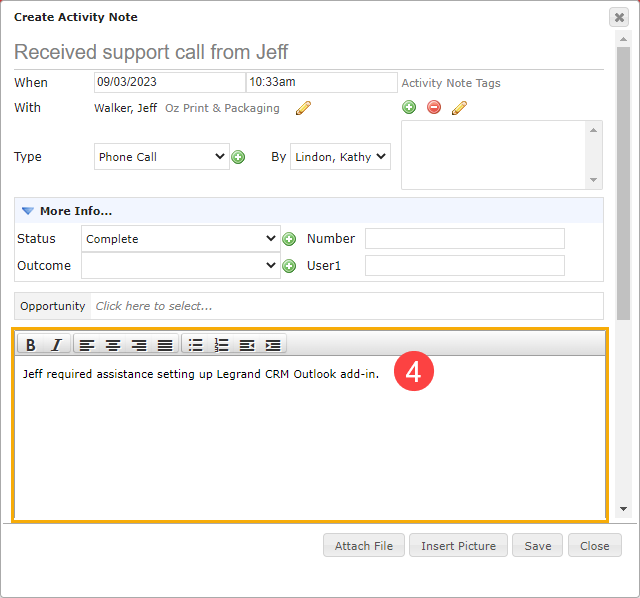Justify the note text
Viewport: 640px width, 598px height.
pyautogui.click(x=165, y=345)
